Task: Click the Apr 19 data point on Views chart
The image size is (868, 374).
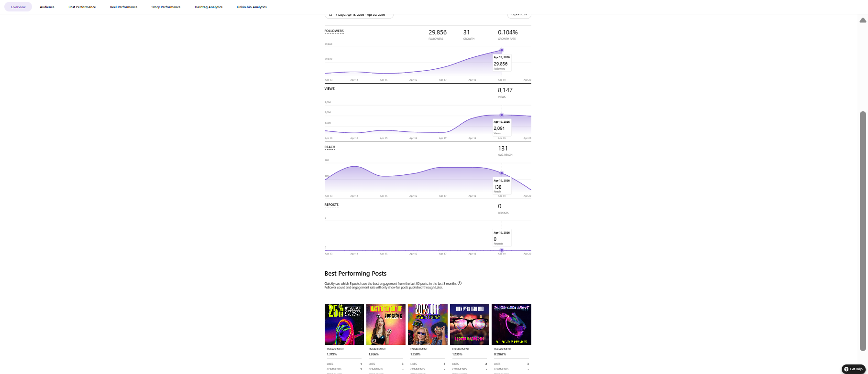Action: [502, 115]
